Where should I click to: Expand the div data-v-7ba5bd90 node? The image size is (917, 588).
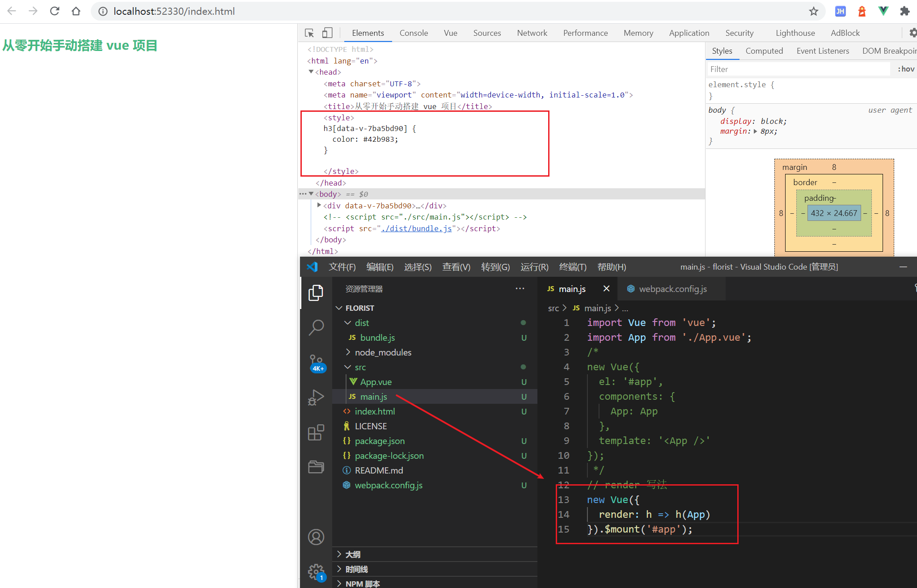(319, 205)
